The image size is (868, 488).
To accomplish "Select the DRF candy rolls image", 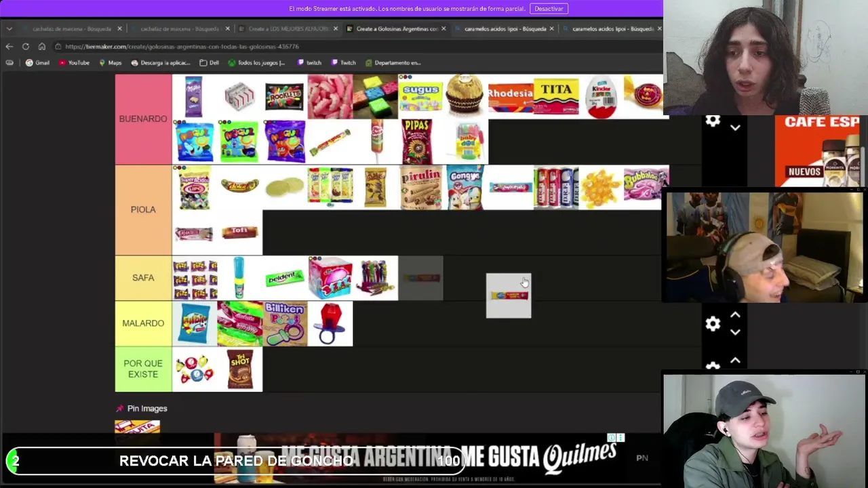I will pyautogui.click(x=556, y=187).
